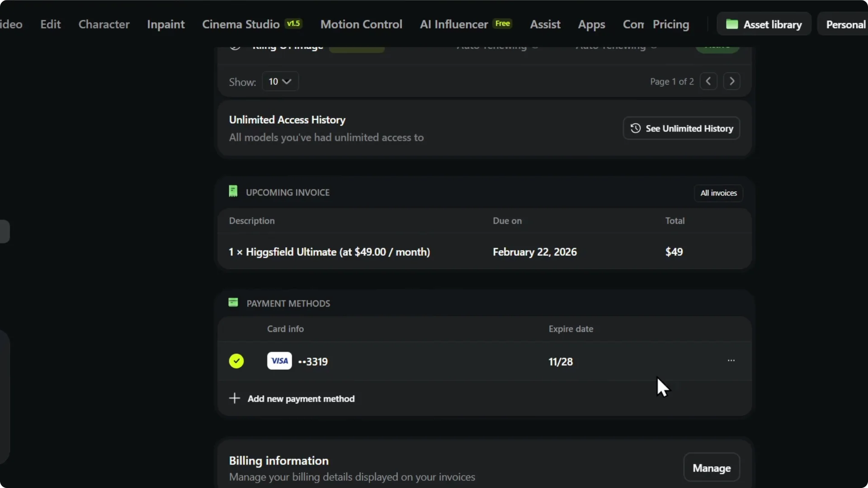The height and width of the screenshot is (488, 868).
Task: Select the green checkmark marking default card
Action: [236, 361]
